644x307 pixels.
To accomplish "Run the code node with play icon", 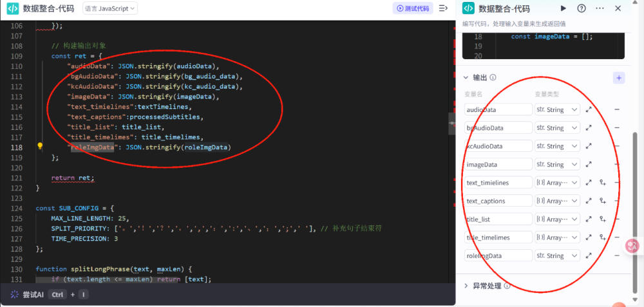I will coord(563,8).
